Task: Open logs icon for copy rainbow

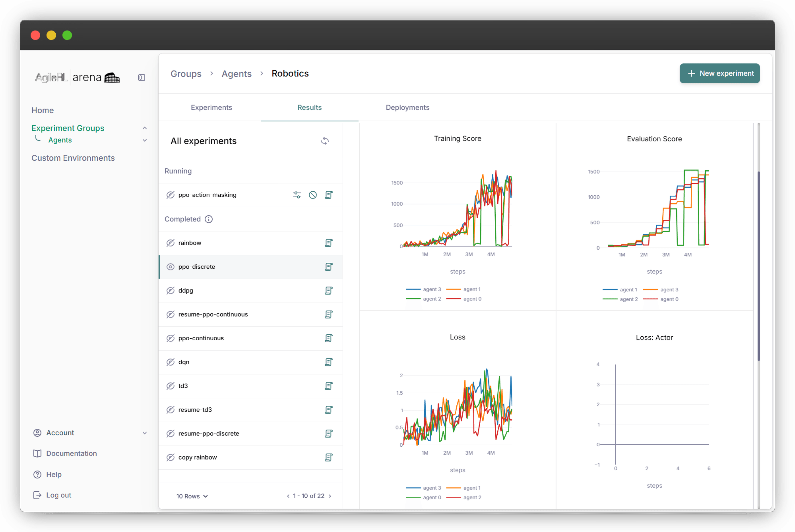Action: pyautogui.click(x=328, y=457)
